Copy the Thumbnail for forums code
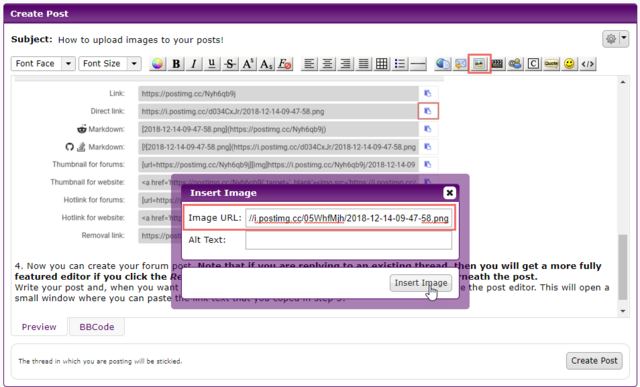The width and height of the screenshot is (640, 387). 428,165
